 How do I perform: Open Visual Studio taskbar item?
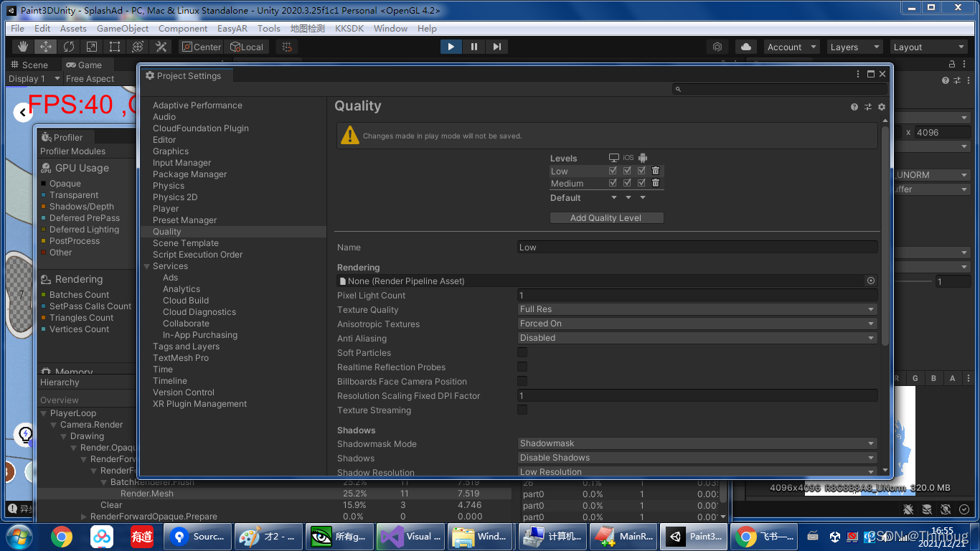pyautogui.click(x=411, y=536)
